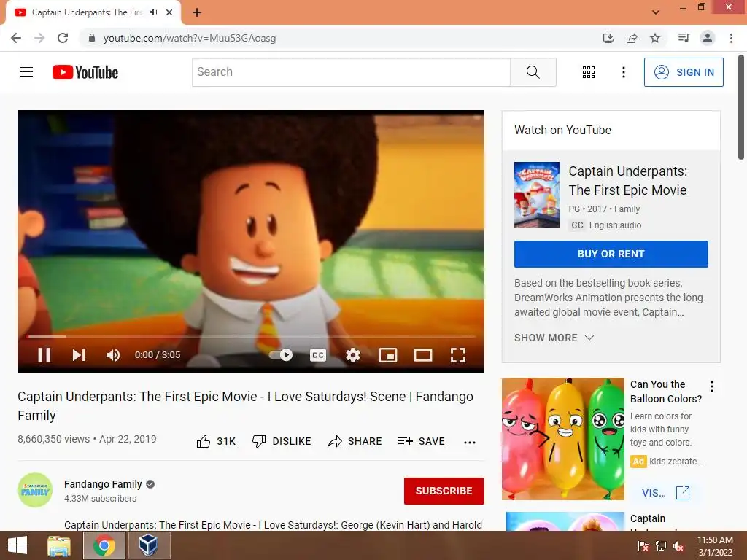Enable miniplayer mode
The height and width of the screenshot is (560, 747).
pos(388,355)
